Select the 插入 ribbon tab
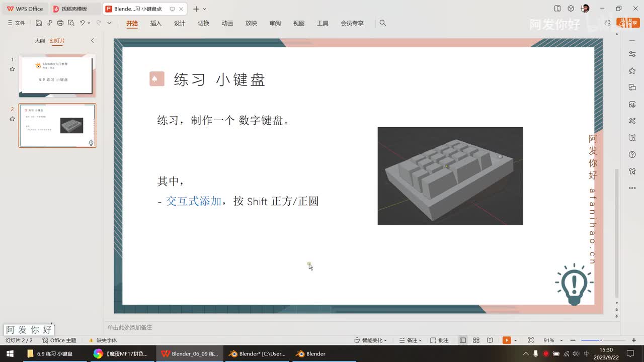The width and height of the screenshot is (644, 362). click(x=156, y=23)
